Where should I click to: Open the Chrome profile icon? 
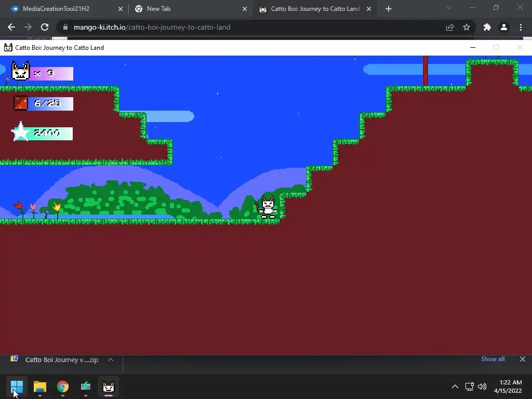click(504, 27)
